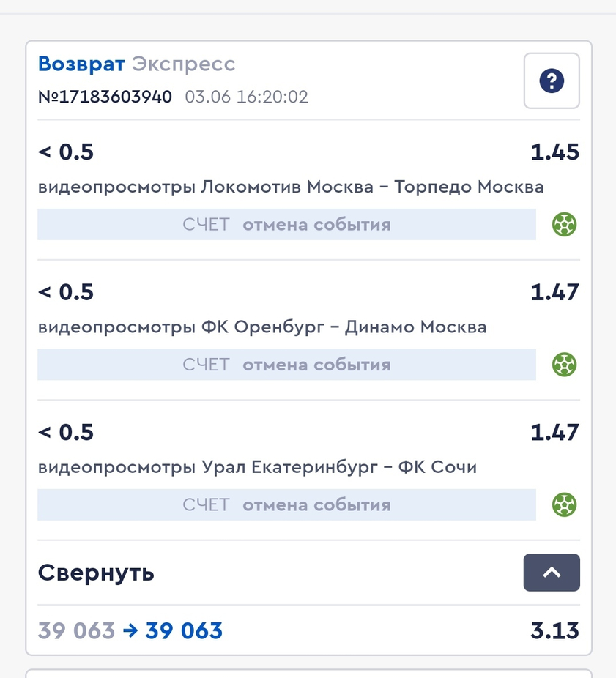
Task: Click the bet date 03.06 16:20:02
Action: 247,97
